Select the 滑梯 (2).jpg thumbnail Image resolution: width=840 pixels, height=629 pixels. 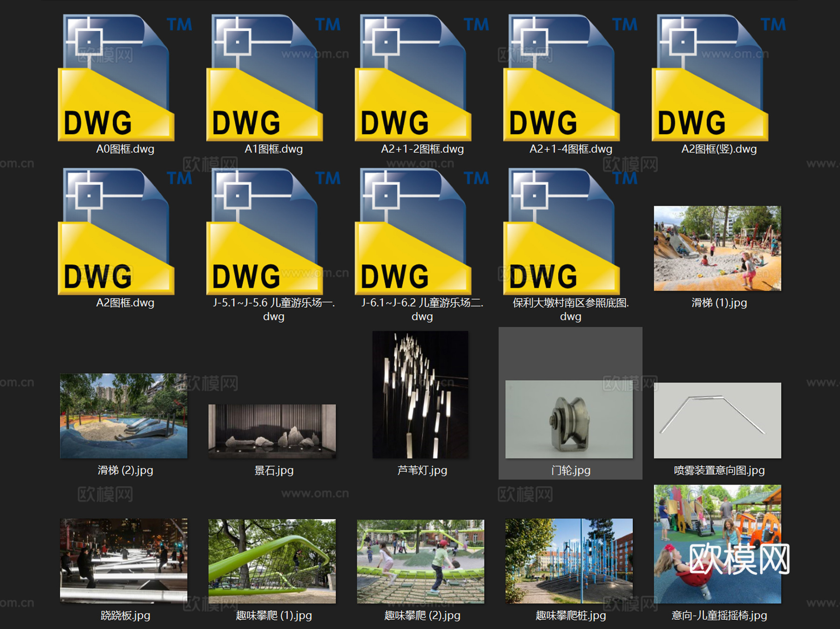tap(124, 416)
